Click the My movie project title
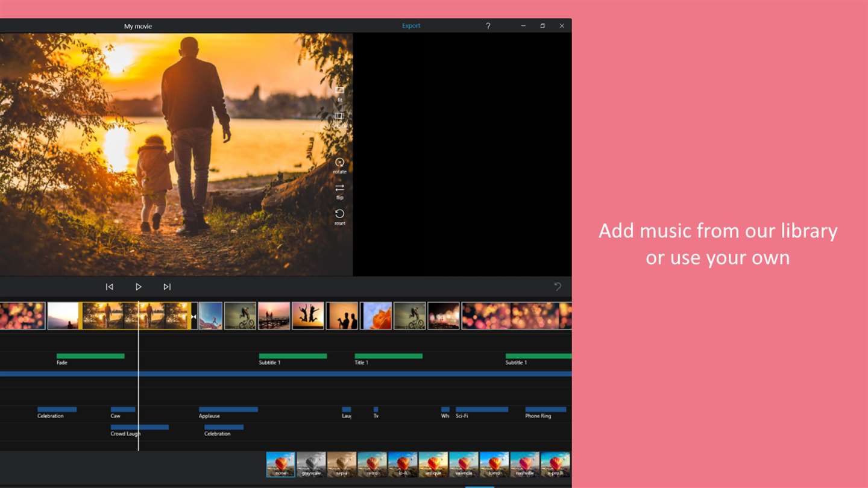The width and height of the screenshot is (868, 488). pos(138,26)
